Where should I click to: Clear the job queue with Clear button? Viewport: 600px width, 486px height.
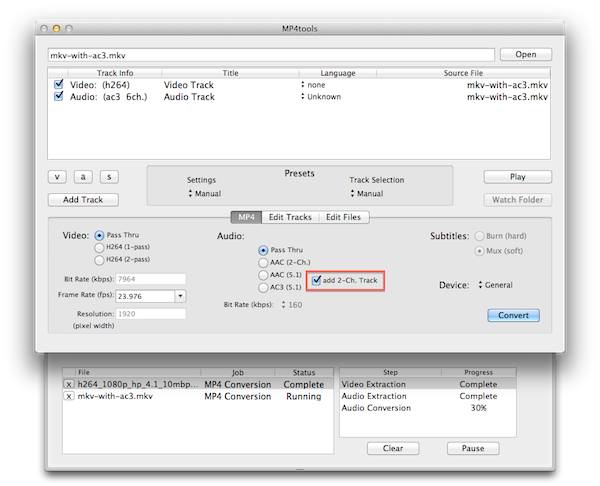(393, 448)
